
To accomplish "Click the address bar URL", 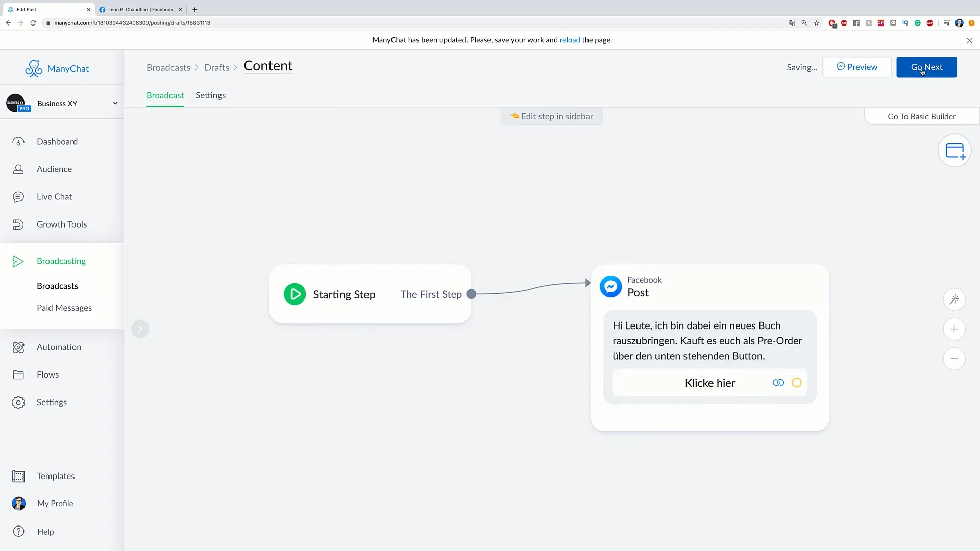I will point(132,23).
